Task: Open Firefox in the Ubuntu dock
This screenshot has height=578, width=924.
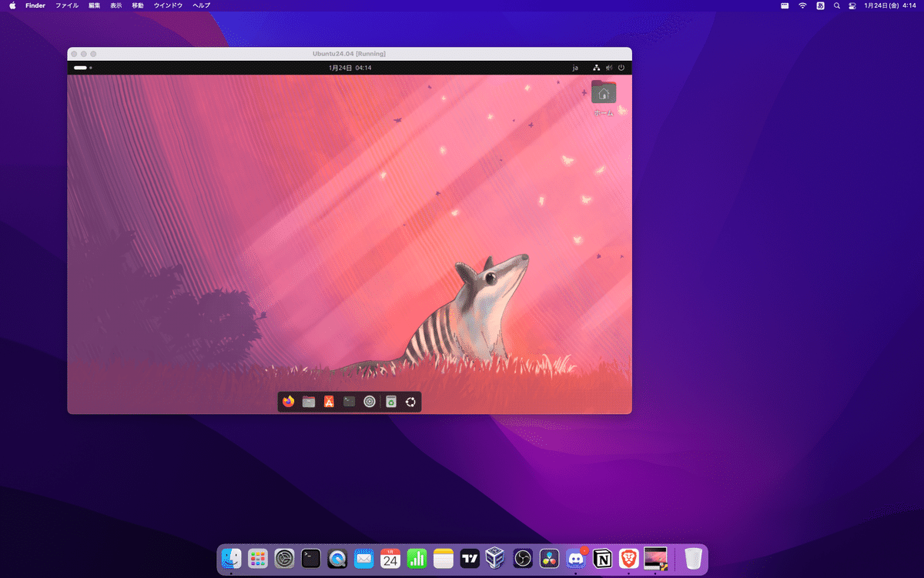Action: pos(289,401)
